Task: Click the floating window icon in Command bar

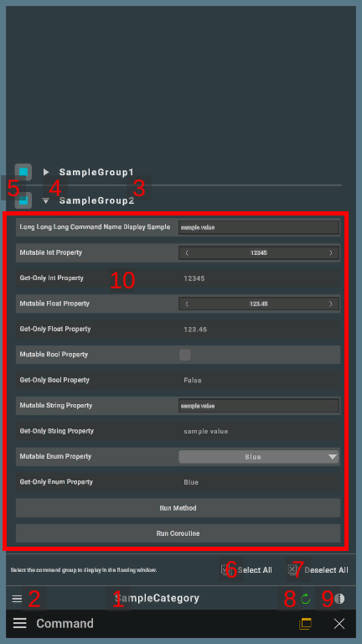Action: pyautogui.click(x=305, y=624)
